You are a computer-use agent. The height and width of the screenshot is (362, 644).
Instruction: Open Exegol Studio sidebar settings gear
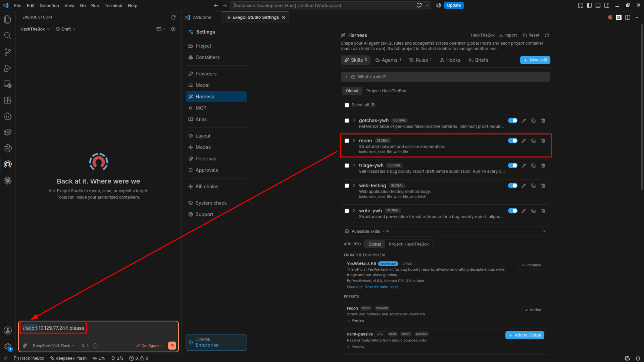point(173,29)
